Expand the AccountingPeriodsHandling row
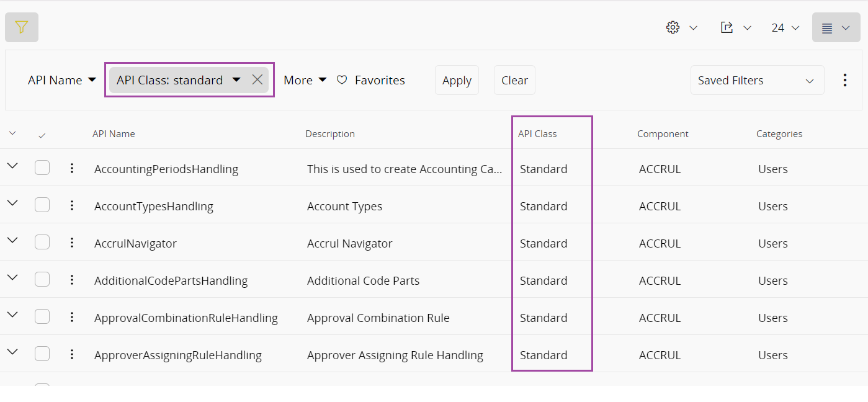868x402 pixels. point(12,166)
